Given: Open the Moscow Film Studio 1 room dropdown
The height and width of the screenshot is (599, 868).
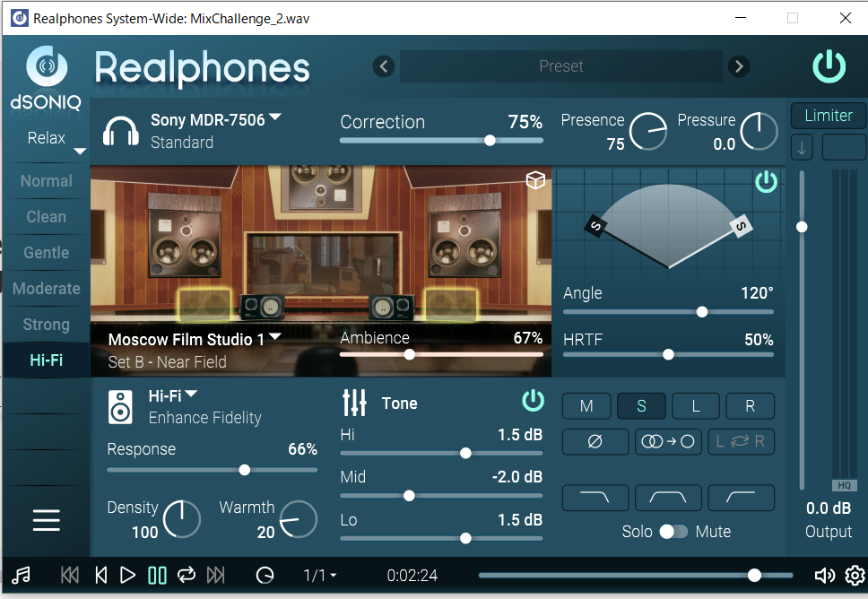Looking at the screenshot, I should (x=195, y=339).
